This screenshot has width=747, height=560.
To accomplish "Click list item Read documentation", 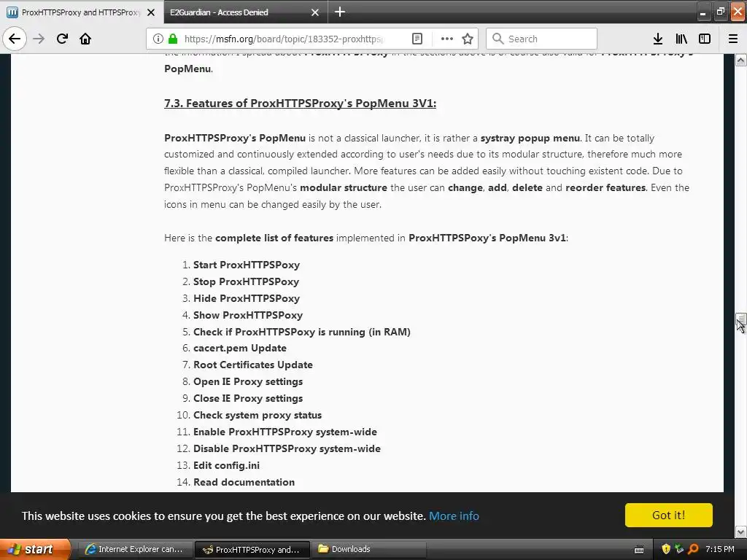I will (244, 482).
